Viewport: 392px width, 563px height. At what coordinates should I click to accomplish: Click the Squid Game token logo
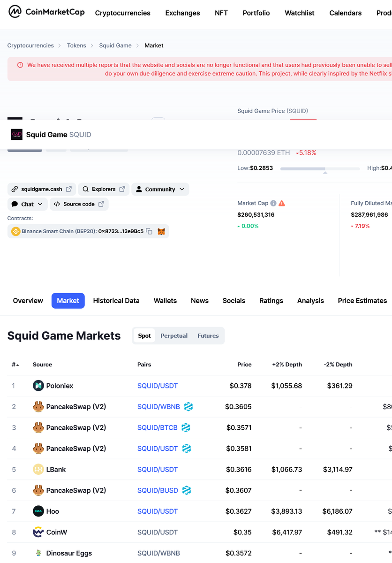pos(17,135)
